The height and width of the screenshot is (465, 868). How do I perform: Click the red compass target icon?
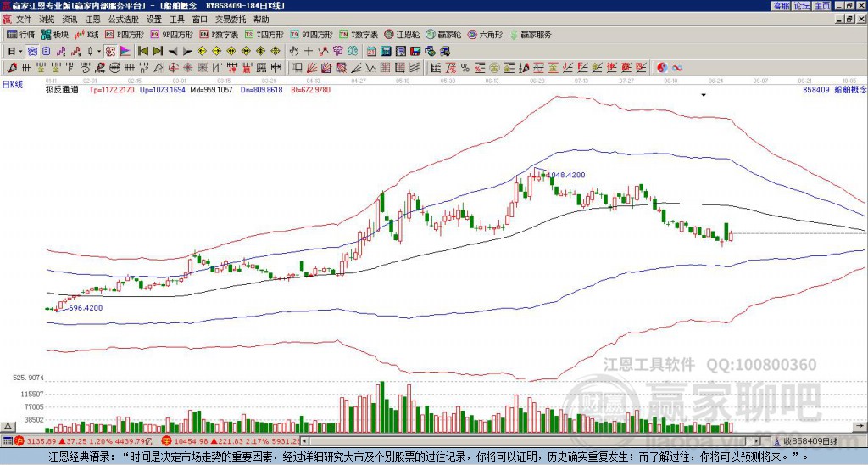173,68
